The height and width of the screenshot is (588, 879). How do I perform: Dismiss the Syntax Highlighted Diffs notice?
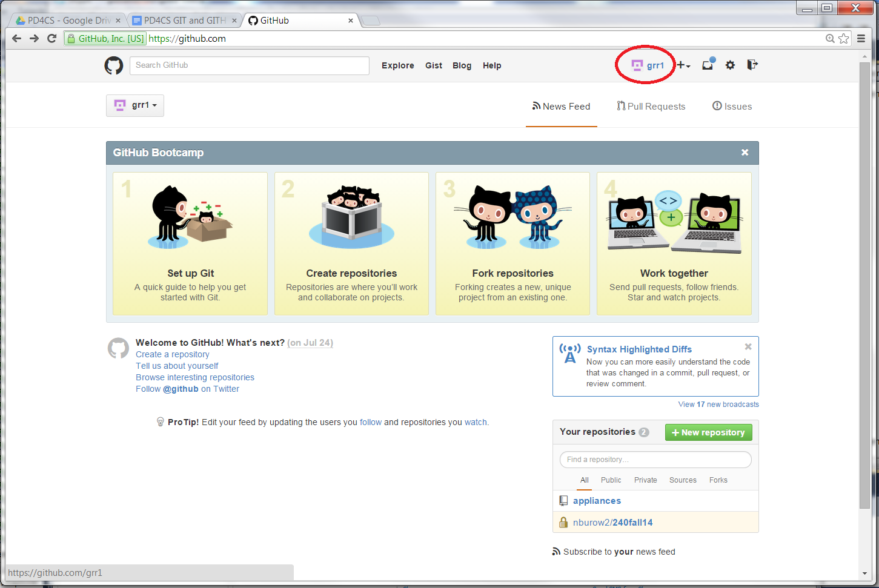click(x=748, y=346)
